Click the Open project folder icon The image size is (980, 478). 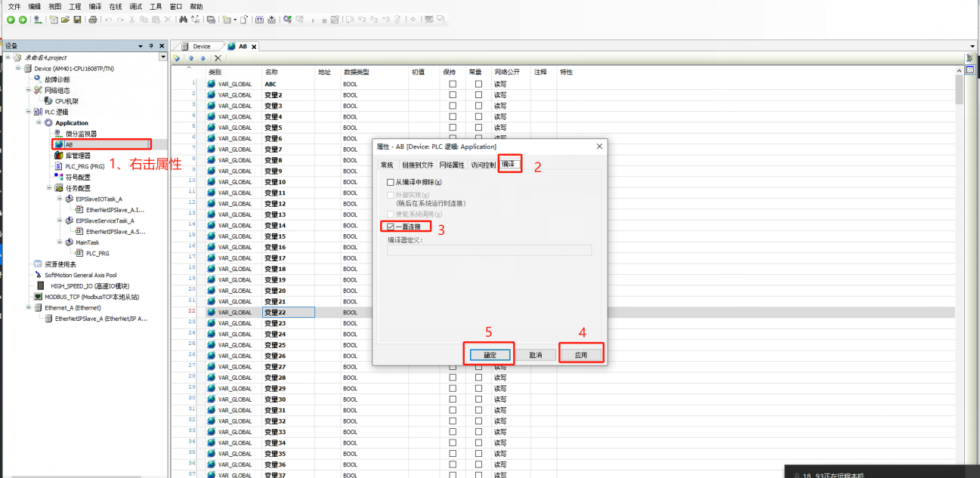point(65,20)
